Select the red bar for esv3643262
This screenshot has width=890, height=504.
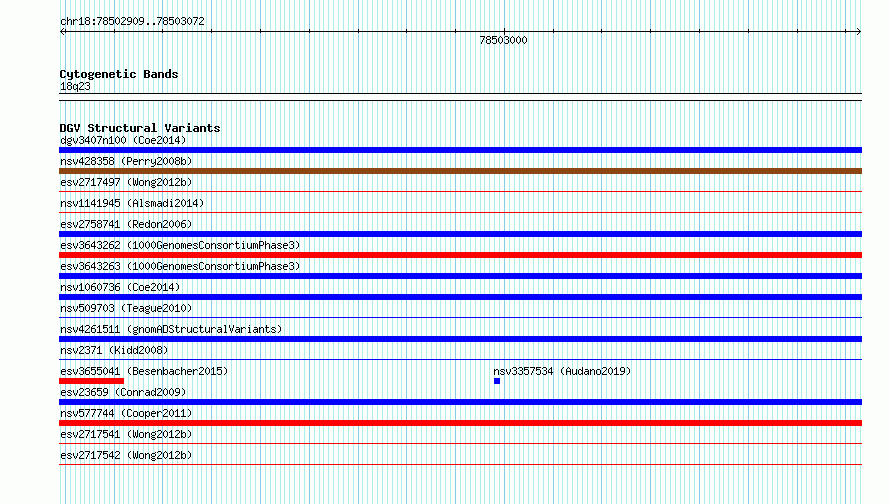(x=460, y=255)
